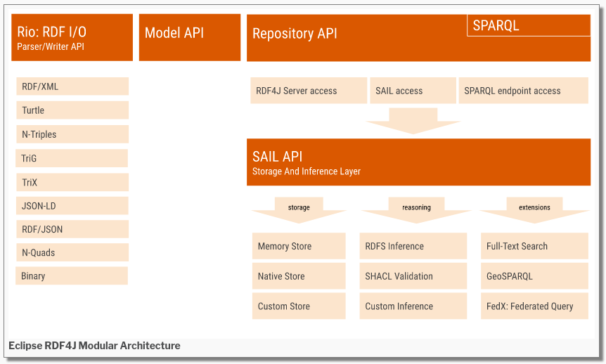Viewport: 606px width, 364px height.
Task: Select RDF4J Server access box
Action: pos(308,91)
